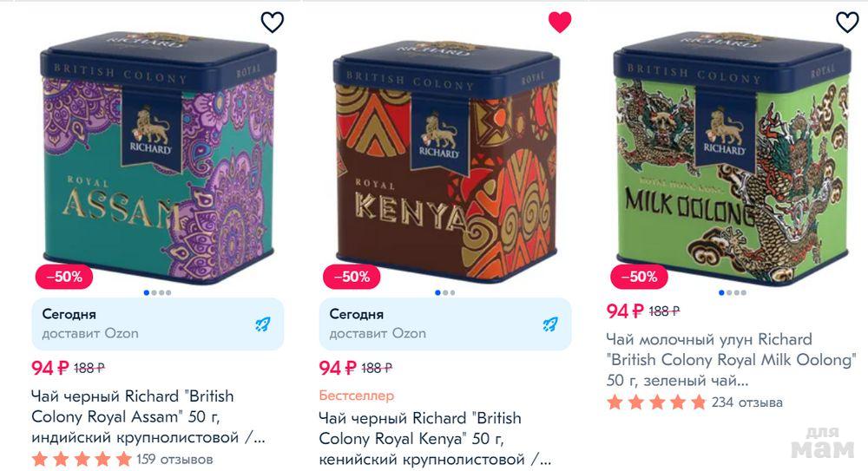The height and width of the screenshot is (471, 868).
Task: Click rocket delivery icon under Assam tea
Action: coord(263,324)
